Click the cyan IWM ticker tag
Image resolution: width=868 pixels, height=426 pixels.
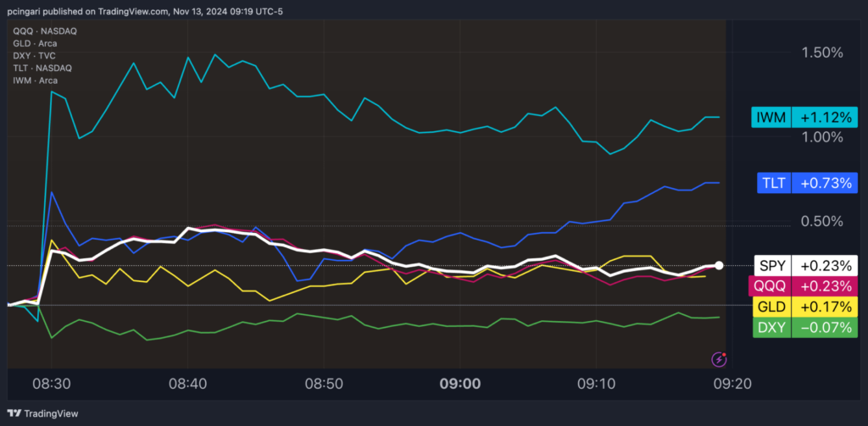pos(771,118)
